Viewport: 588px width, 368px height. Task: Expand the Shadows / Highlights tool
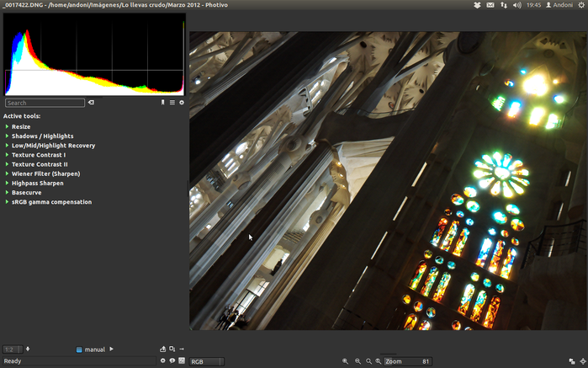[8, 136]
